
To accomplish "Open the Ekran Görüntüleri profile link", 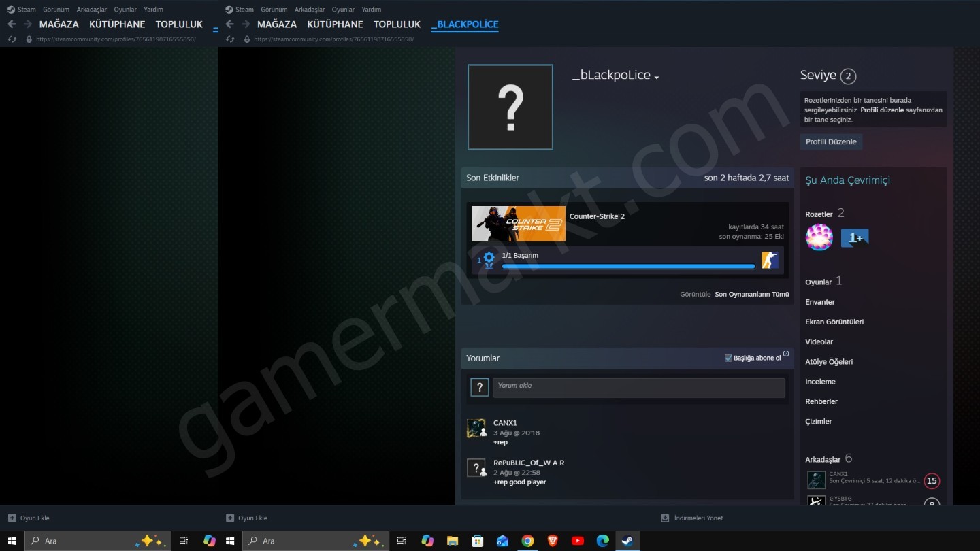I will pos(834,322).
